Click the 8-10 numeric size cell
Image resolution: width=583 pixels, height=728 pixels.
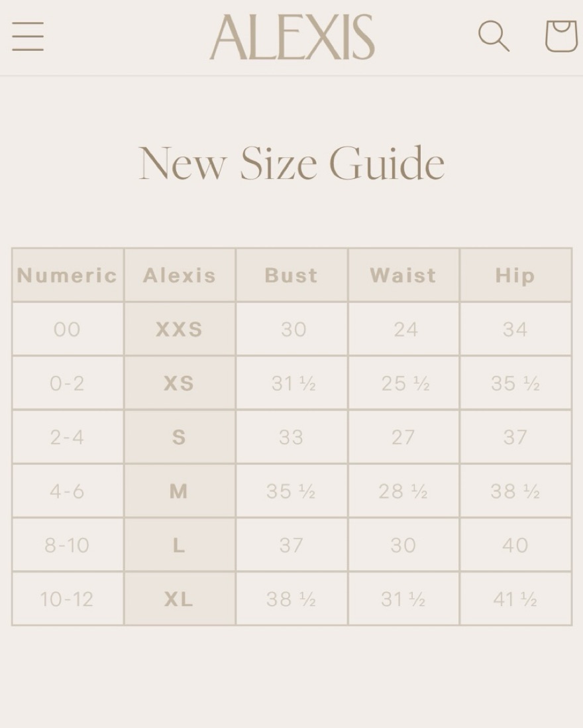[68, 544]
